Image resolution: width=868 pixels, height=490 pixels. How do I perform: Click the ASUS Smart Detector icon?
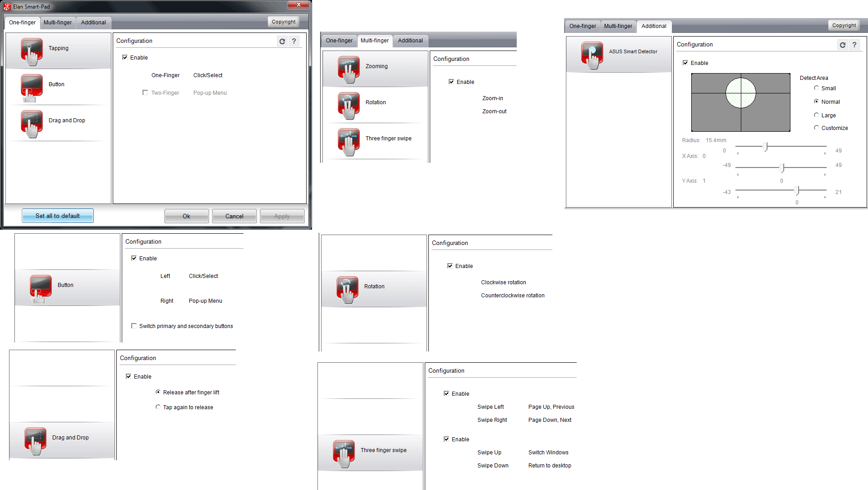click(x=591, y=53)
